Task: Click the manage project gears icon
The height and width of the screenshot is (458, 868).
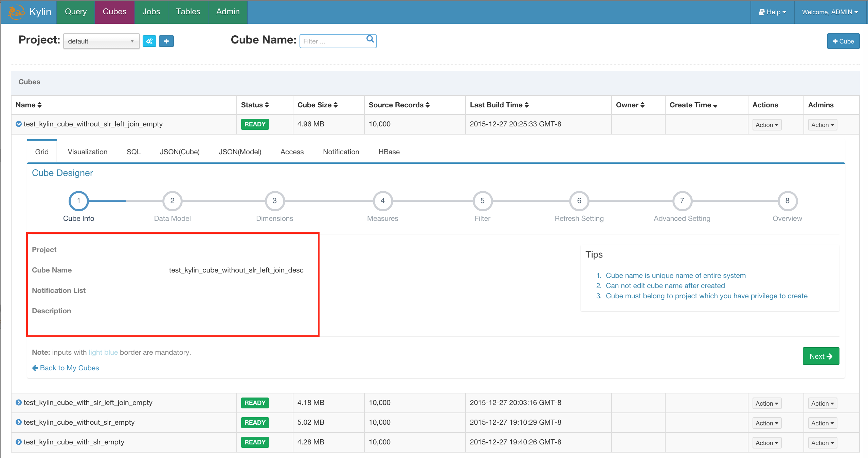Action: [x=149, y=41]
